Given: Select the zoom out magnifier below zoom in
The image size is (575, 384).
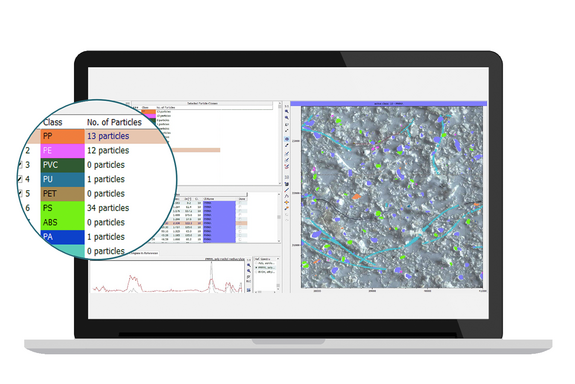Looking at the screenshot, I should click(287, 117).
